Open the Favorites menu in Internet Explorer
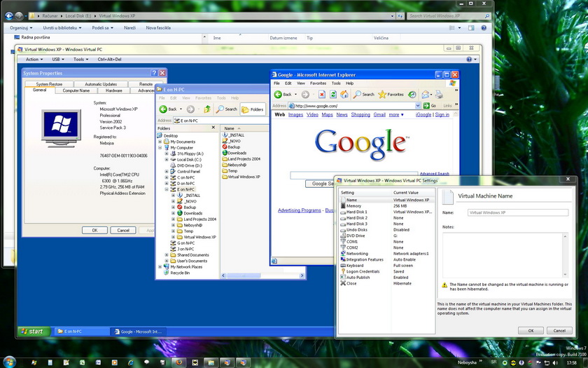Image resolution: width=588 pixels, height=368 pixels. (318, 83)
